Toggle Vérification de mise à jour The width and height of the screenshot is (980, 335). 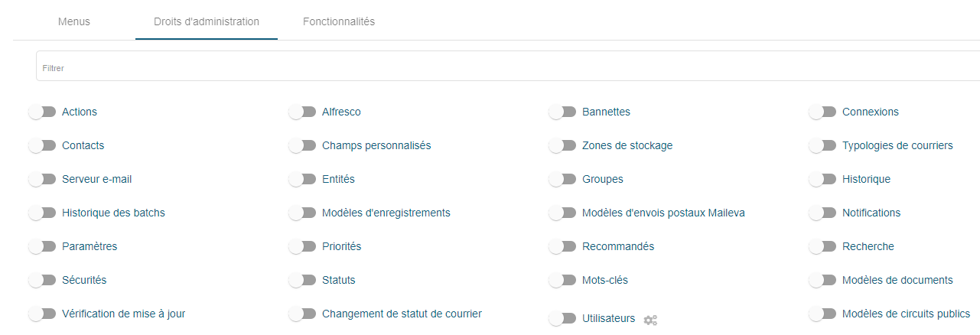(x=43, y=314)
